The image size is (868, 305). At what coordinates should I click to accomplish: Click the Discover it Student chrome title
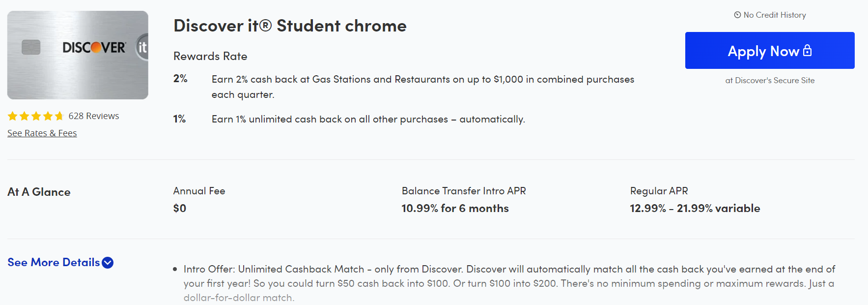tap(290, 26)
